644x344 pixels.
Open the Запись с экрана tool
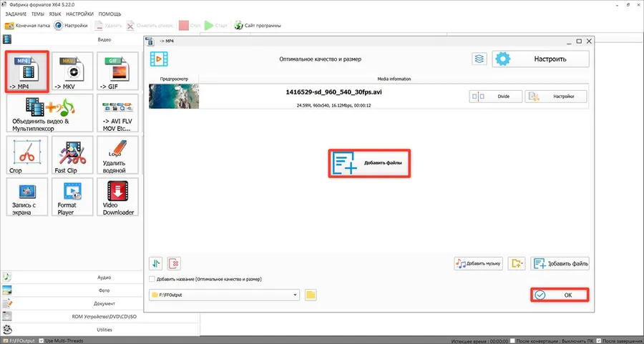click(x=27, y=197)
